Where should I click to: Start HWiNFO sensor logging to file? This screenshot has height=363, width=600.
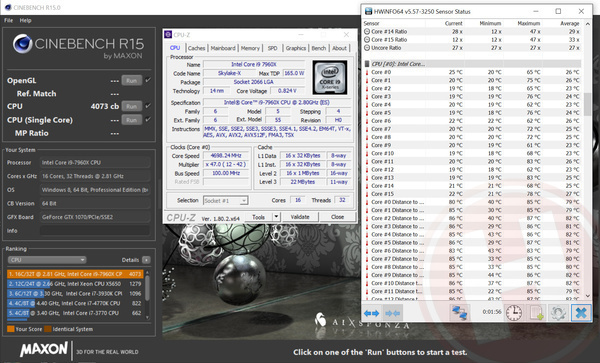(x=536, y=313)
